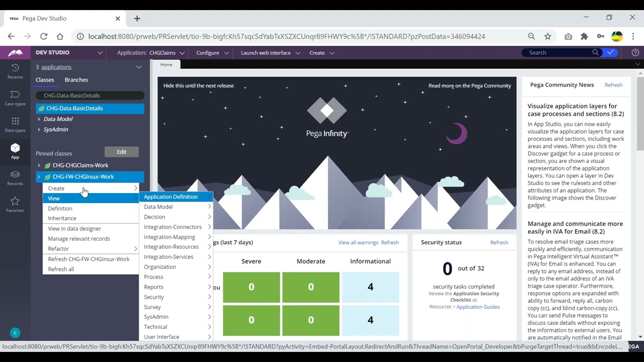This screenshot has width=644, height=362.
Task: Expand the SysAdmin tree node
Action: (39, 130)
